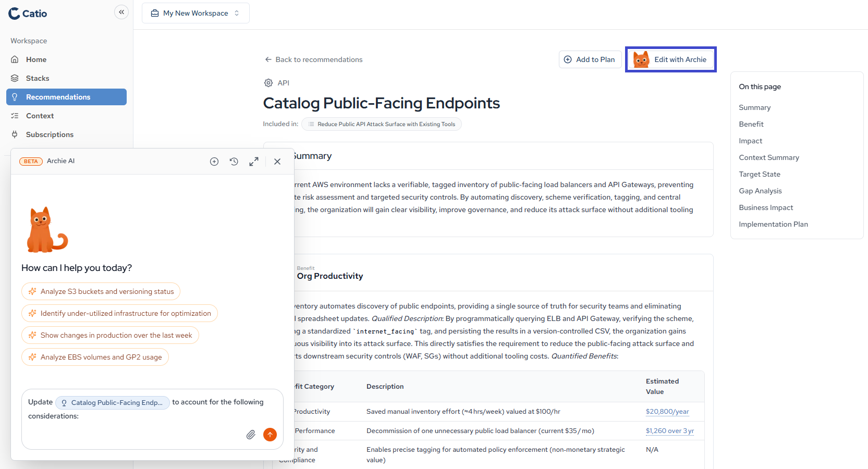868x469 pixels.
Task: Click the Subscriptions plug icon
Action: pos(15,134)
